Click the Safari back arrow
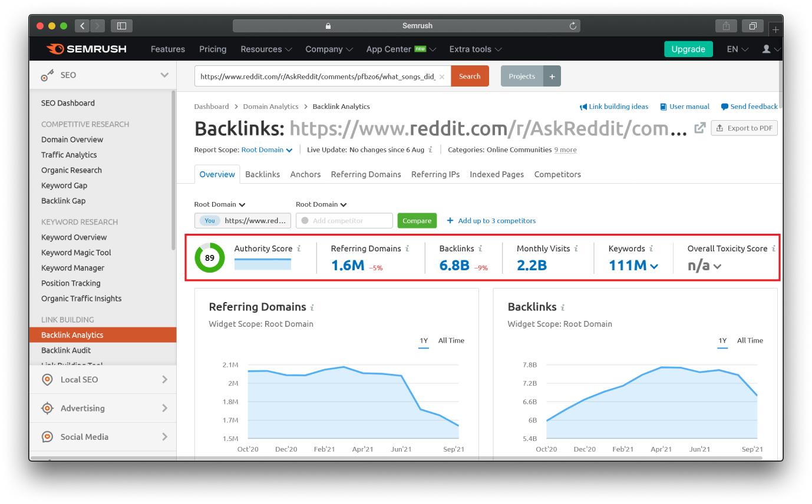 pos(82,25)
